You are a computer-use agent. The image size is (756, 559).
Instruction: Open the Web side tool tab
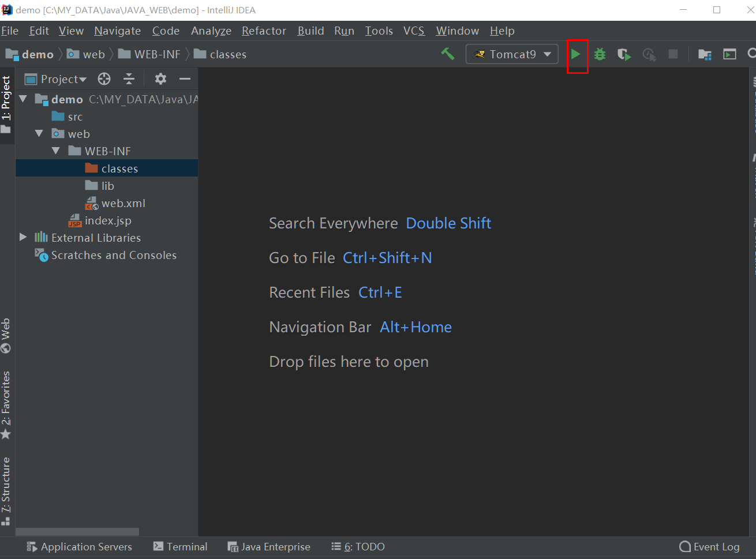6,336
